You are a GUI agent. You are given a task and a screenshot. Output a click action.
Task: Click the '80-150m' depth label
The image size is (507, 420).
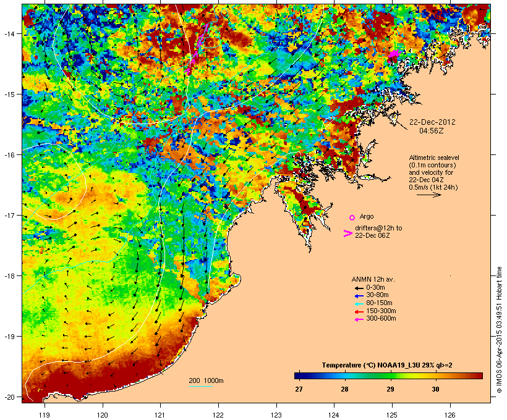(379, 303)
